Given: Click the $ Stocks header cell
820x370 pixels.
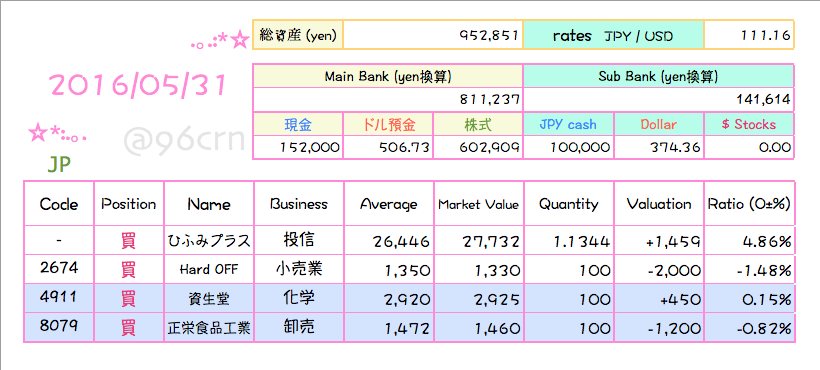Looking at the screenshot, I should click(x=749, y=124).
